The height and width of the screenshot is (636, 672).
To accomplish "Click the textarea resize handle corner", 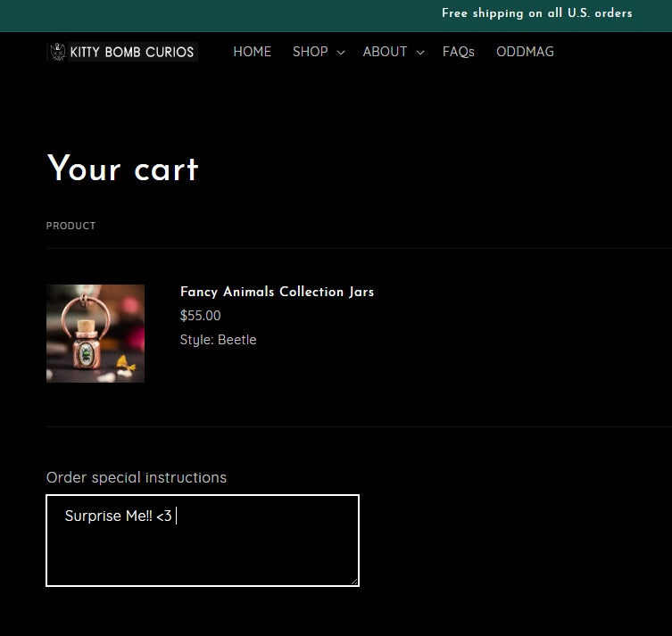I will 354,582.
